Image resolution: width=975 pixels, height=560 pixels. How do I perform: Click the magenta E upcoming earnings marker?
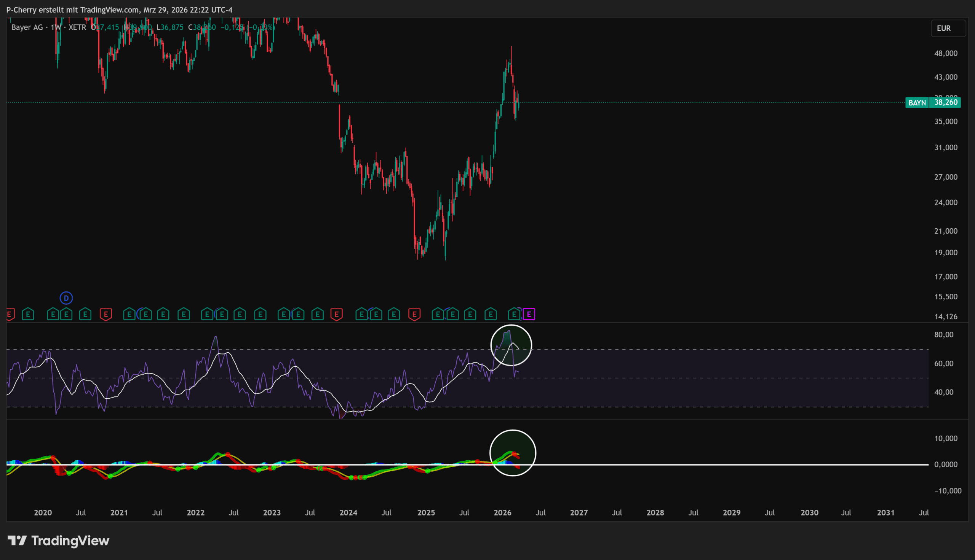[529, 315]
